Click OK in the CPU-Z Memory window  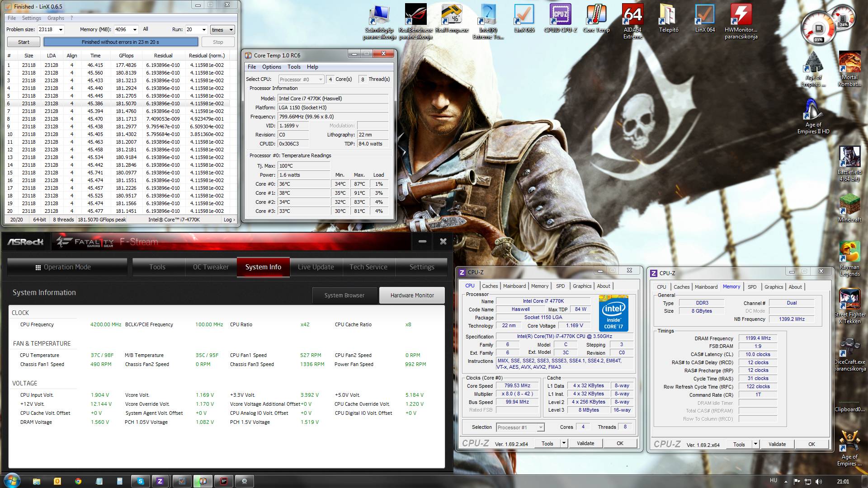(811, 444)
